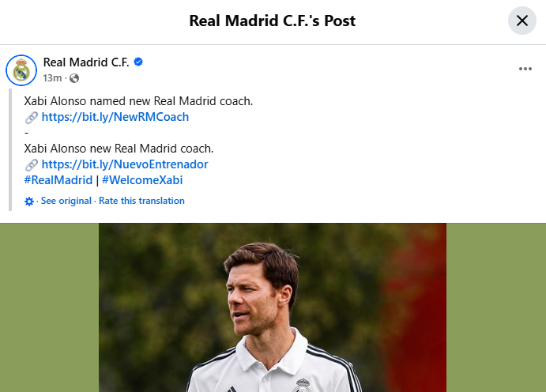Click Rate this translation
The height and width of the screenshot is (392, 546).
(141, 201)
